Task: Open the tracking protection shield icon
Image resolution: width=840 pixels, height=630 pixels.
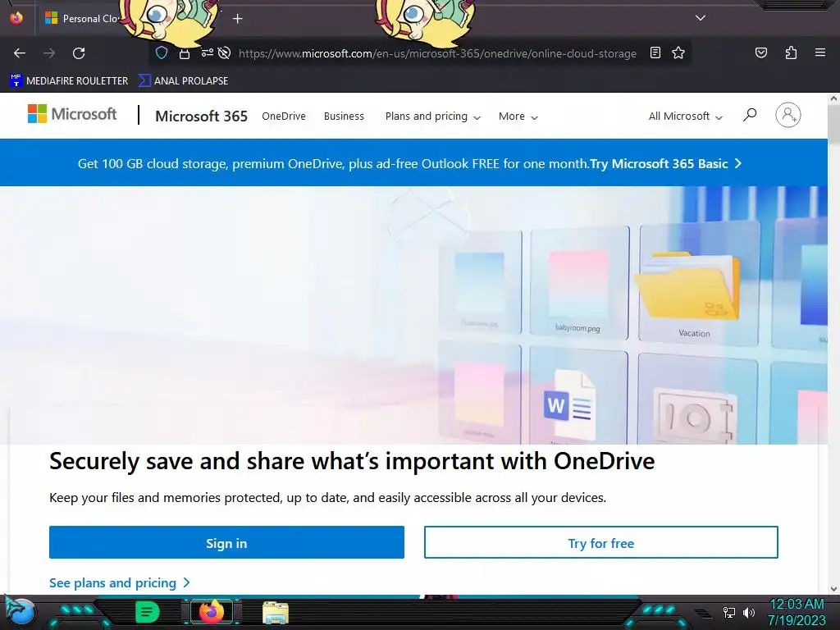Action: [162, 52]
